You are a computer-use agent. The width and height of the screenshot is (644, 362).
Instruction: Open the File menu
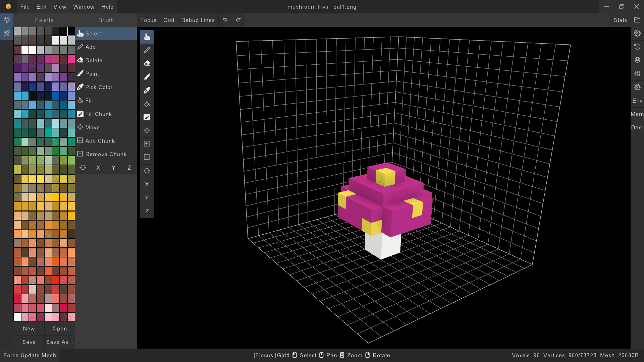coord(24,7)
